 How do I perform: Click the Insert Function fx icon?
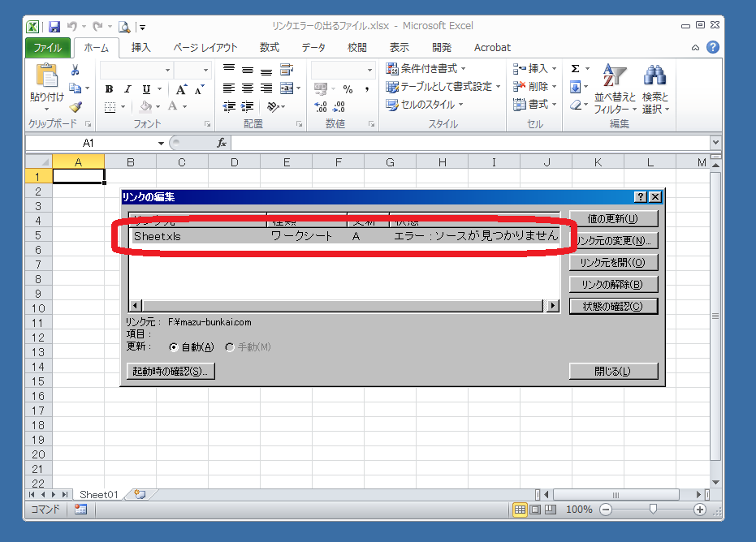tap(222, 143)
